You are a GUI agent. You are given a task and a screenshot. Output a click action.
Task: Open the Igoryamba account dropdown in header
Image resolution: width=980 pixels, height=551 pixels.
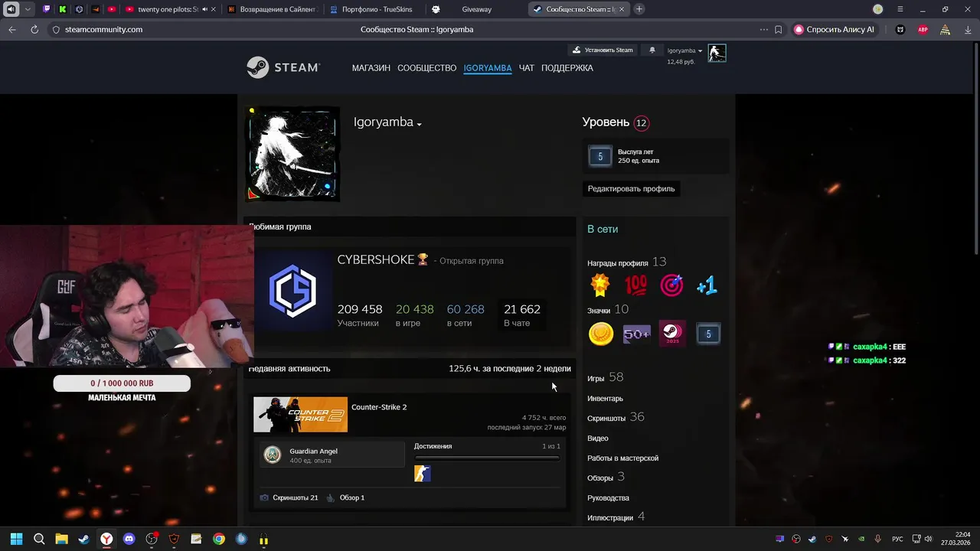tap(684, 51)
